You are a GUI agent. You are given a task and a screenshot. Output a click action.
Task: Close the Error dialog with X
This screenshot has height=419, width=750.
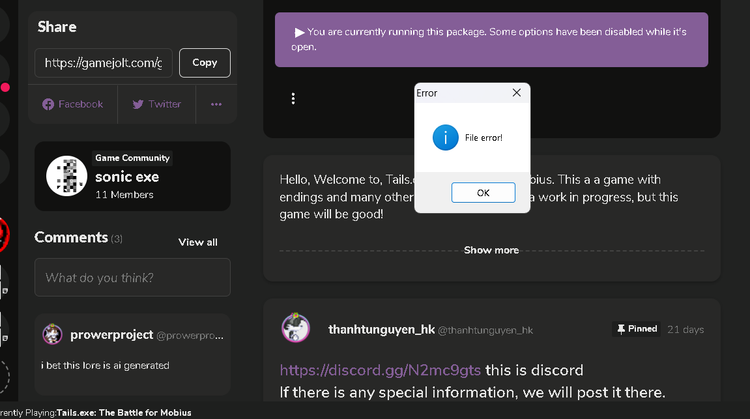coord(517,93)
